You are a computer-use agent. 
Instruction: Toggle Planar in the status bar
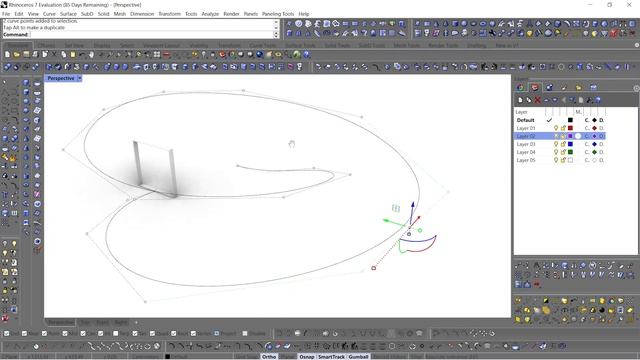coord(287,356)
